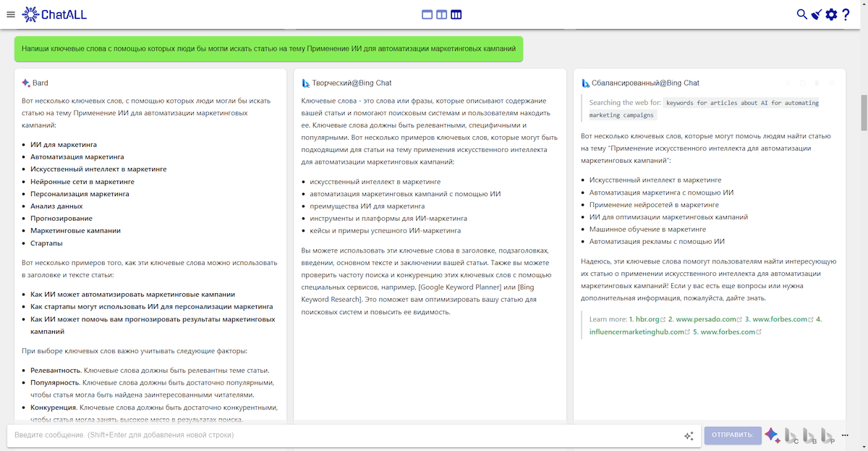
Task: Click the sparkle prompt icon in message box
Action: click(689, 436)
